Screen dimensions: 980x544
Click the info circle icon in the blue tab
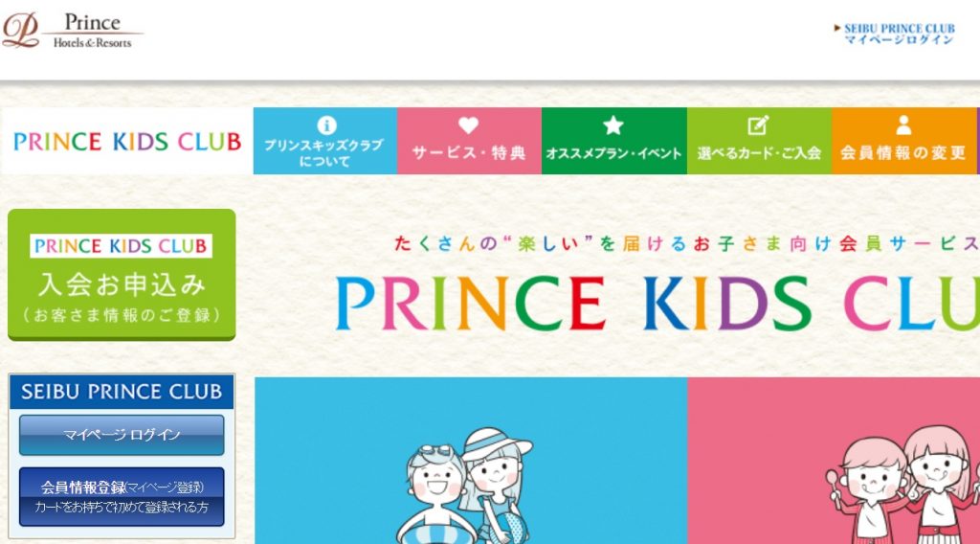[326, 125]
